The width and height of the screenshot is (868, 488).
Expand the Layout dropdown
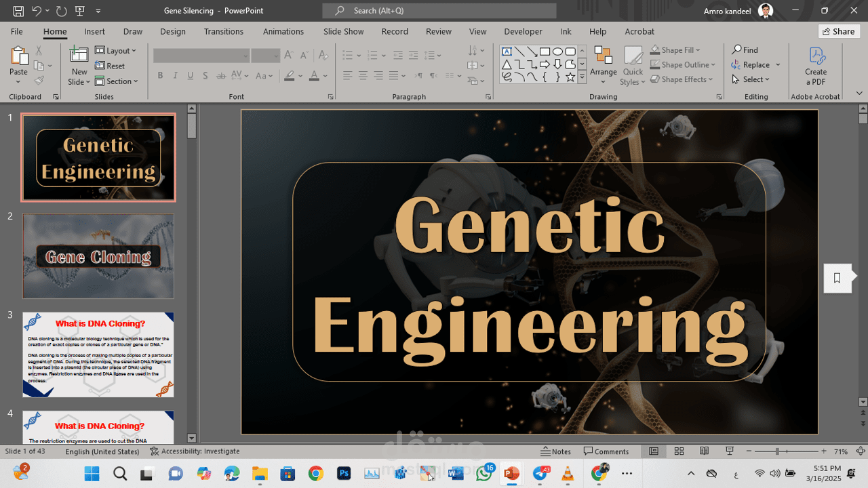click(x=116, y=51)
